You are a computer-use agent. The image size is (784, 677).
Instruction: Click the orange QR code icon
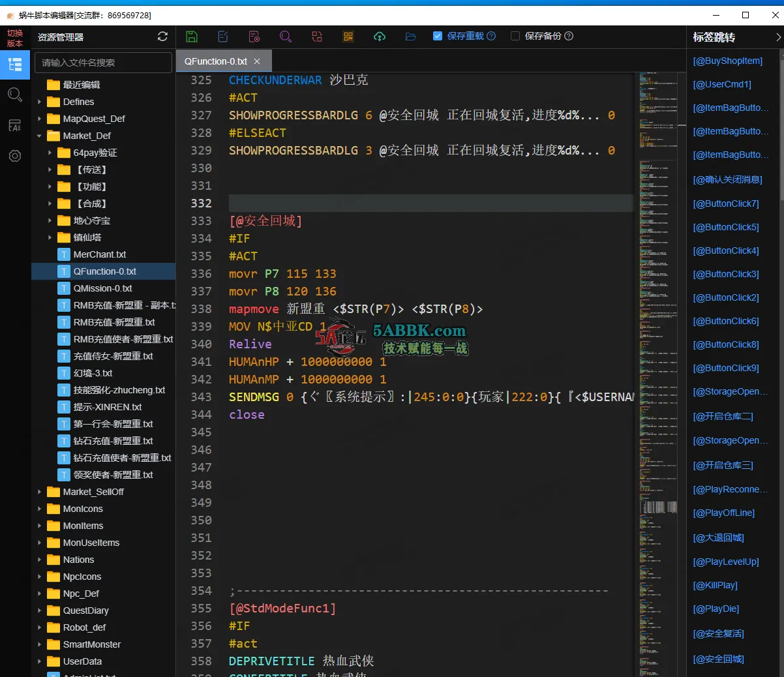[x=348, y=37]
